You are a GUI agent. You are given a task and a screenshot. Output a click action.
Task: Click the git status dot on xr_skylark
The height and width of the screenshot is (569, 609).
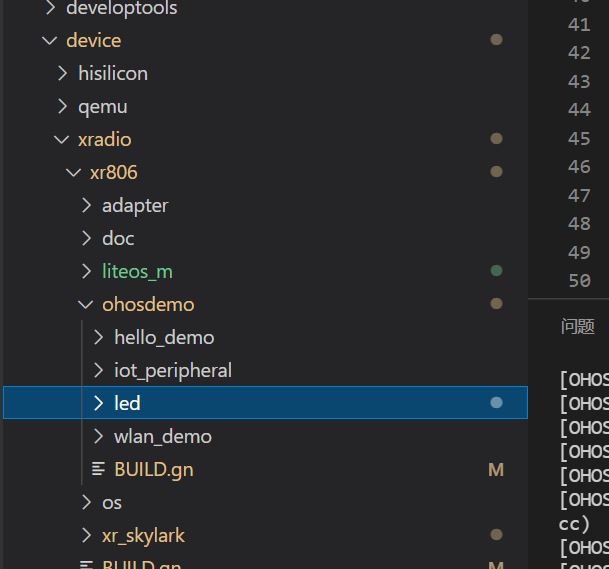pyautogui.click(x=496, y=535)
